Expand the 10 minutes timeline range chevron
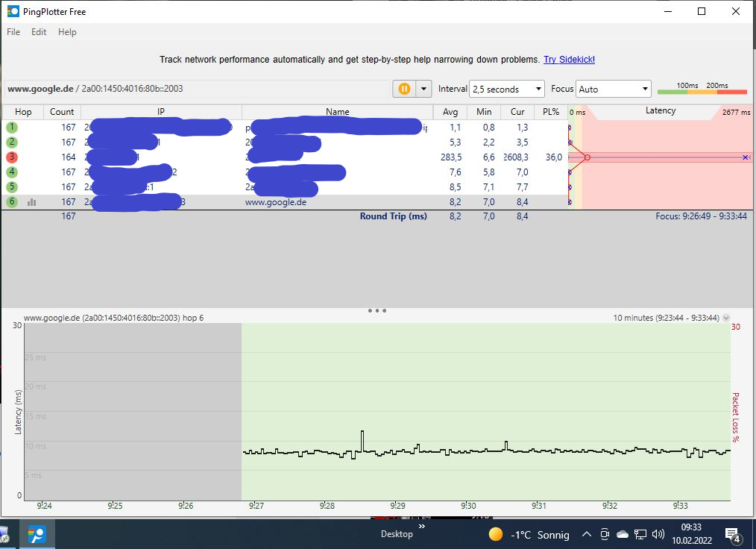756x549 pixels. [x=726, y=318]
